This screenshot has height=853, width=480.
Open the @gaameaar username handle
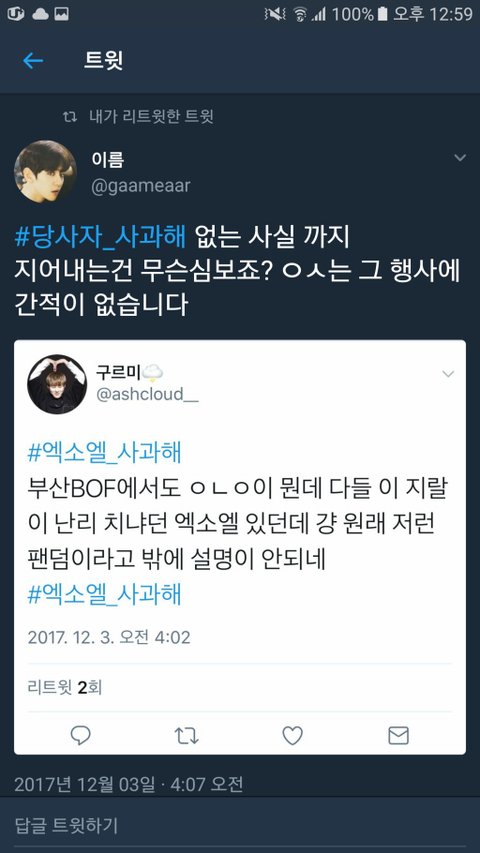point(141,186)
